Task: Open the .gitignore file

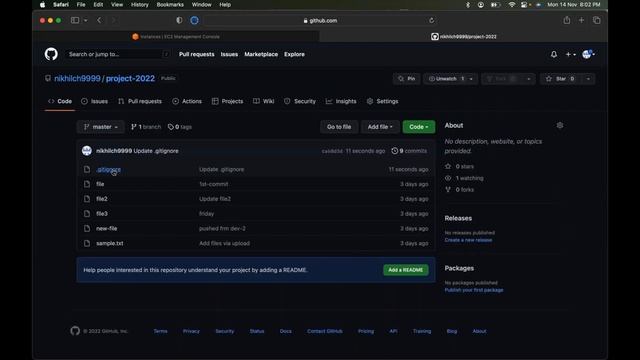Action: pyautogui.click(x=109, y=169)
